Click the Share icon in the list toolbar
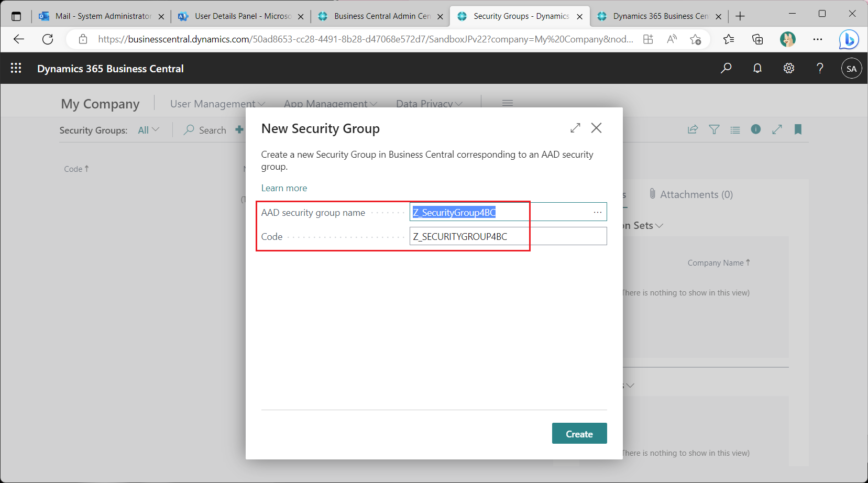The image size is (868, 483). 693,129
